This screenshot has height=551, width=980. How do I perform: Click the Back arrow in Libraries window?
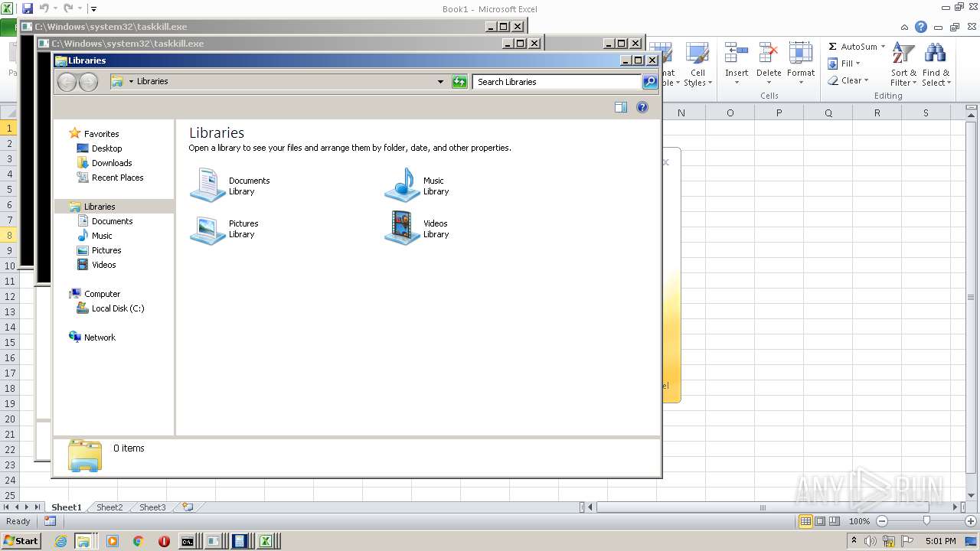pyautogui.click(x=67, y=82)
